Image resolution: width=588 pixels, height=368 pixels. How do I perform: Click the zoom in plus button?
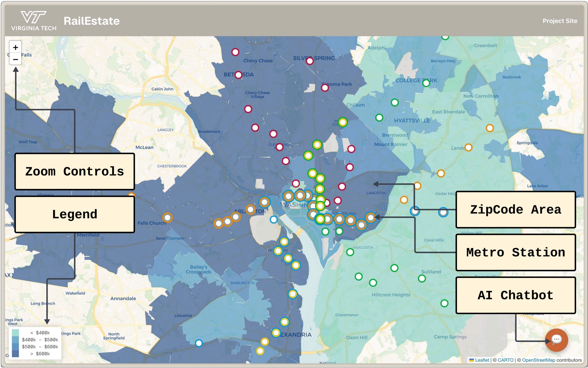16,48
